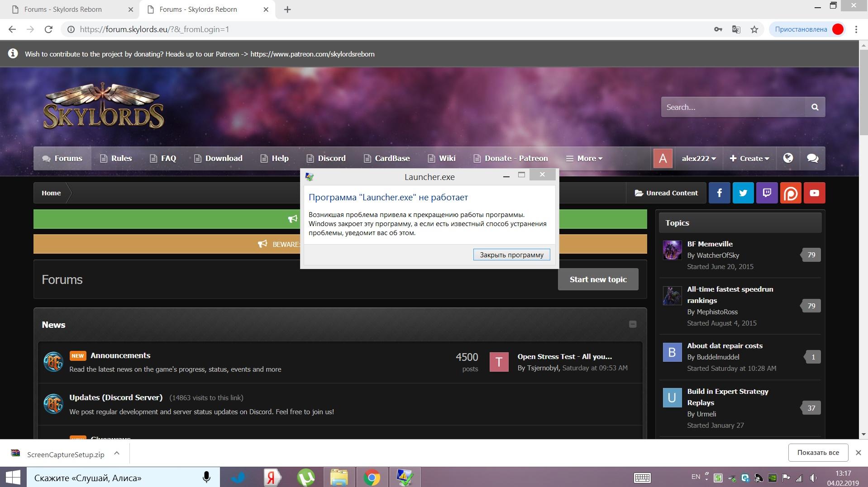Open the Donate - Patreon navigation item

point(510,158)
